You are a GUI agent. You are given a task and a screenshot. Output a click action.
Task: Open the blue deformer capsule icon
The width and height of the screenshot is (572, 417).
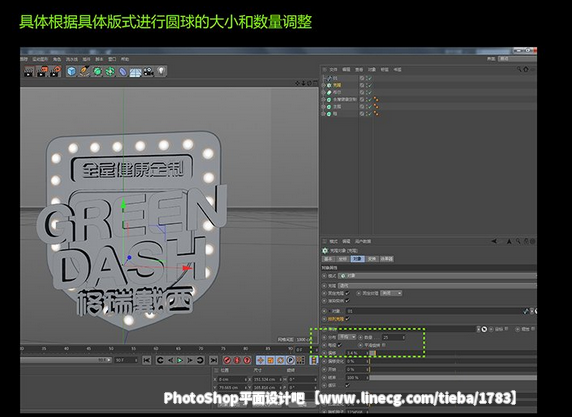[123, 71]
